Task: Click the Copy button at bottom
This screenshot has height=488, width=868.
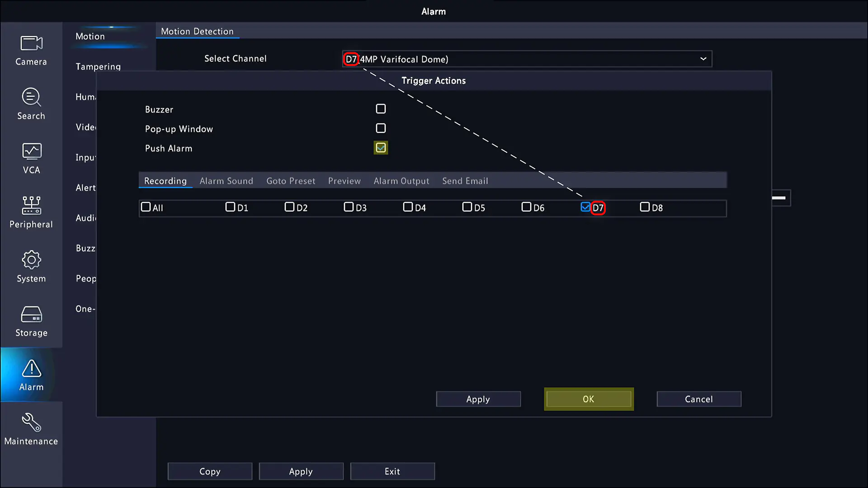Action: [x=209, y=471]
